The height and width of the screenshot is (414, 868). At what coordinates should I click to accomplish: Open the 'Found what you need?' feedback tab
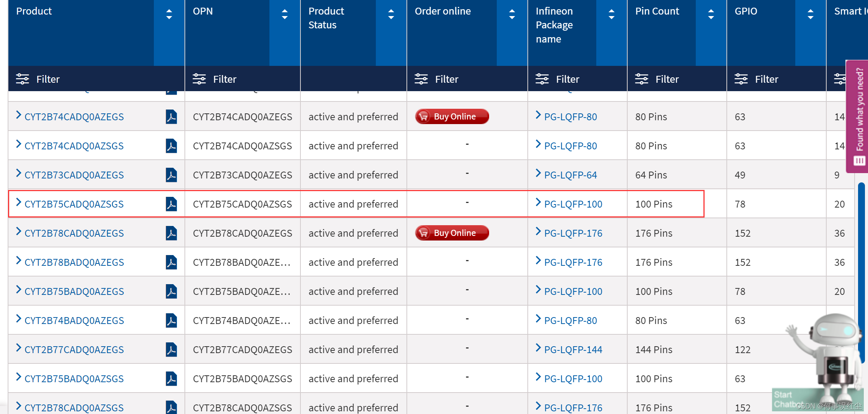coord(859,115)
